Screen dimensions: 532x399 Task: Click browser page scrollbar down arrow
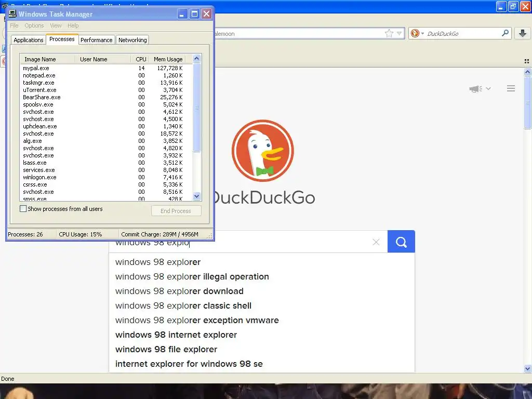[527, 368]
